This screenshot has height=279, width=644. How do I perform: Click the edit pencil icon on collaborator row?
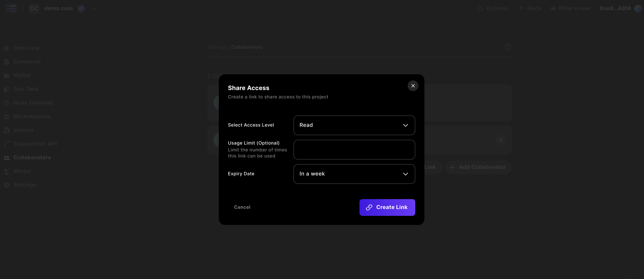(x=501, y=140)
